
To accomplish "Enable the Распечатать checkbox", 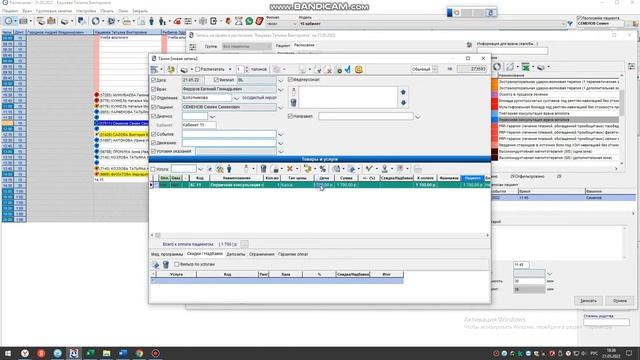I will pyautogui.click(x=197, y=69).
